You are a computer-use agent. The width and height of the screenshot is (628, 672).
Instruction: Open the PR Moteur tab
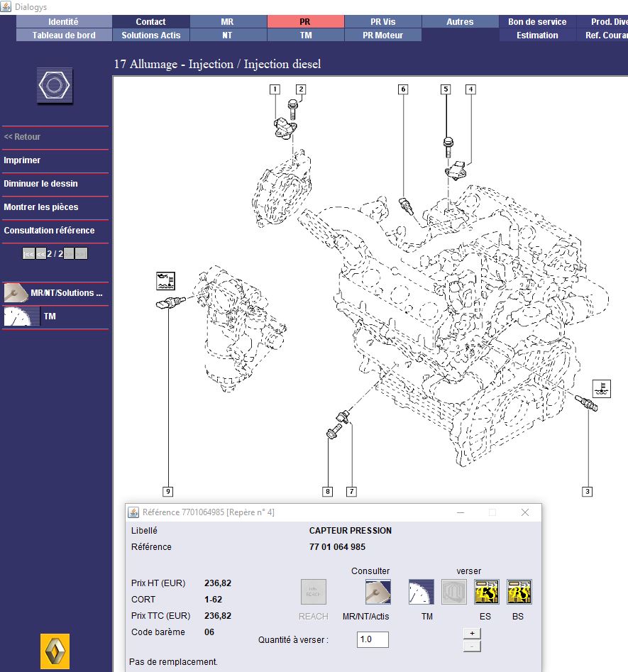[x=382, y=35]
